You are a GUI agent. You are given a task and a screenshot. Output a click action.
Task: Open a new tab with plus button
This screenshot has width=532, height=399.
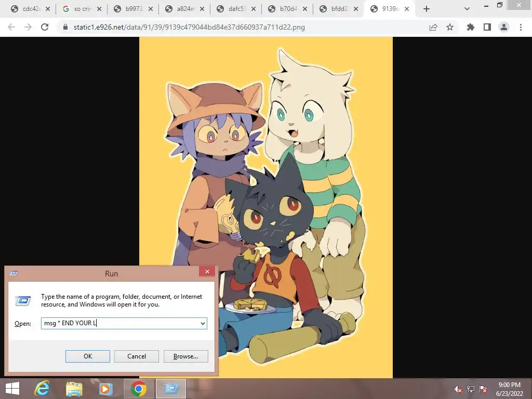tap(427, 9)
